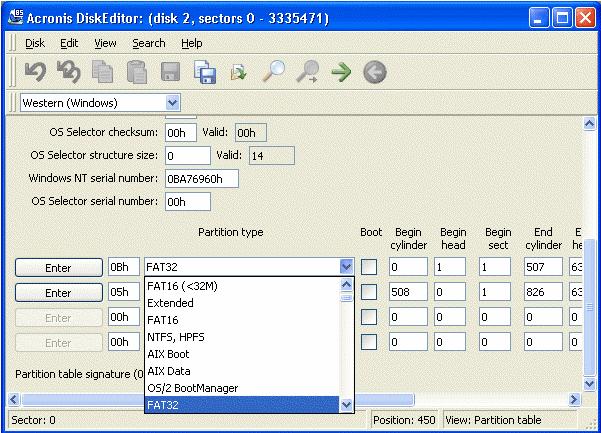Choose OS/2 BootManager partition type
This screenshot has width=601, height=433.
242,388
